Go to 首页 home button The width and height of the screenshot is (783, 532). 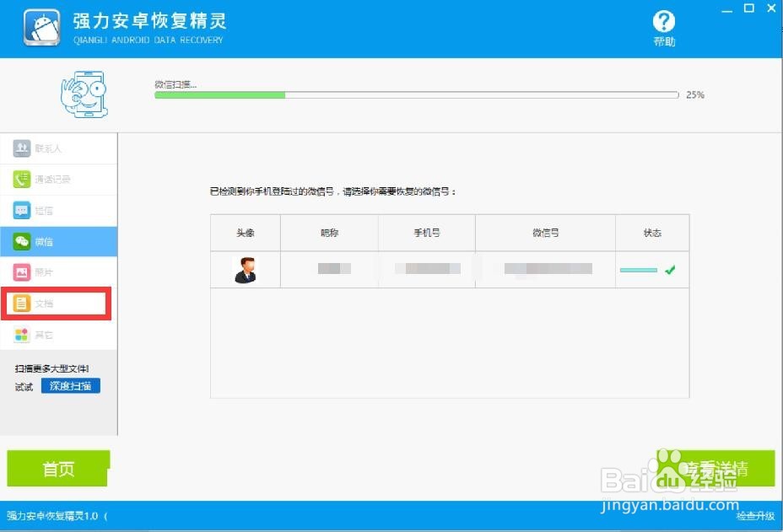(x=58, y=468)
